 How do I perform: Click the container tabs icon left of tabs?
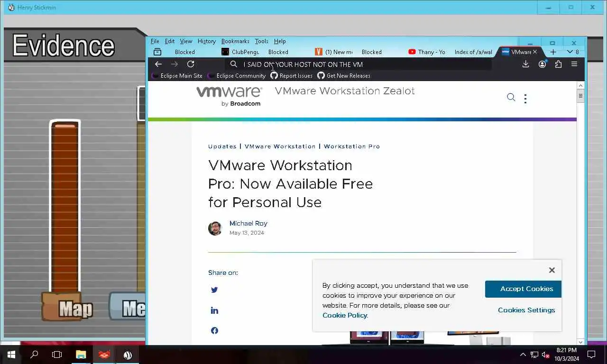(157, 52)
